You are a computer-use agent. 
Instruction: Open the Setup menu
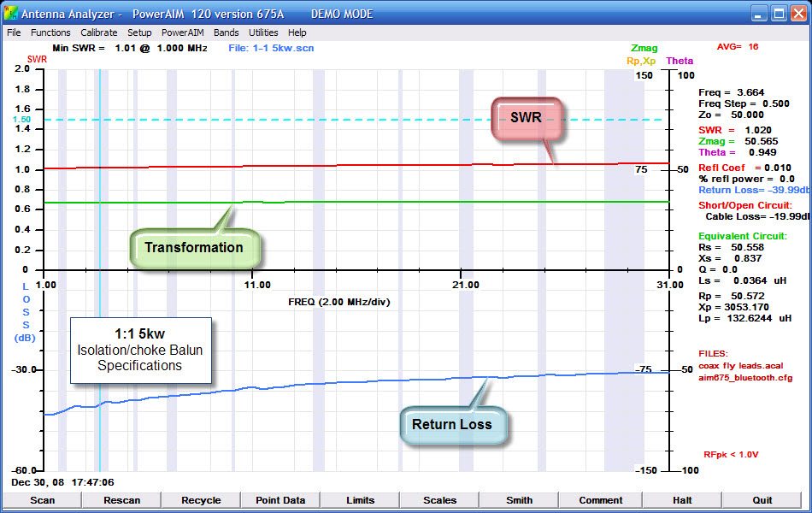pyautogui.click(x=139, y=32)
